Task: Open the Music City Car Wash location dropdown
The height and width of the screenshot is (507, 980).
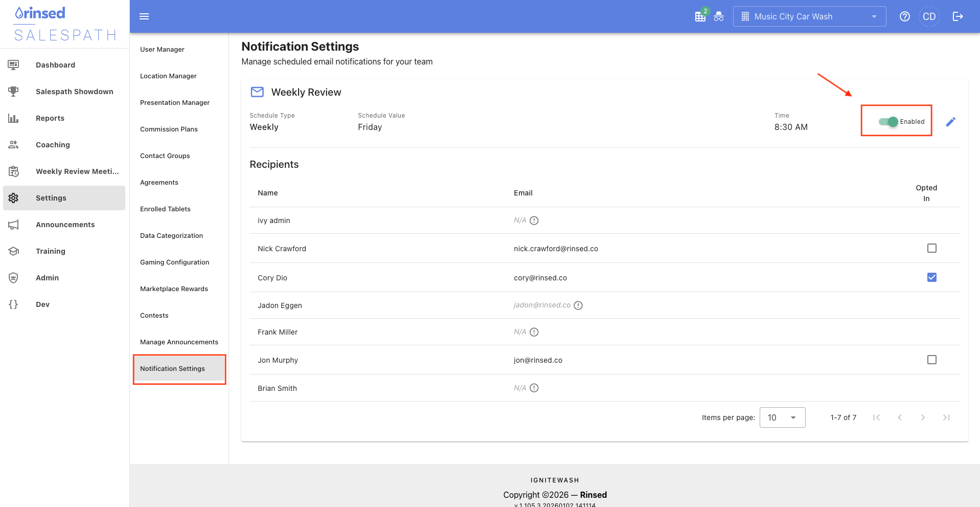Action: (809, 16)
